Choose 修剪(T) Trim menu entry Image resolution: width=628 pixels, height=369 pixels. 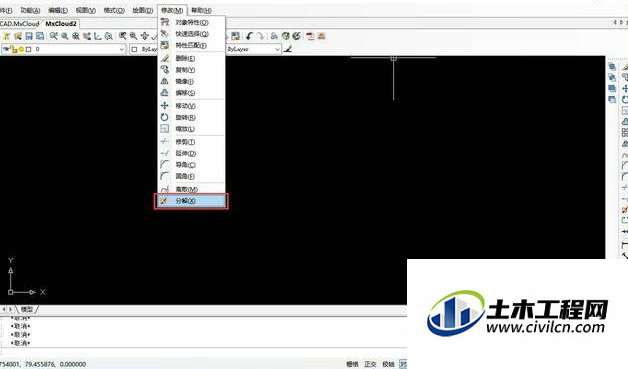(191, 142)
